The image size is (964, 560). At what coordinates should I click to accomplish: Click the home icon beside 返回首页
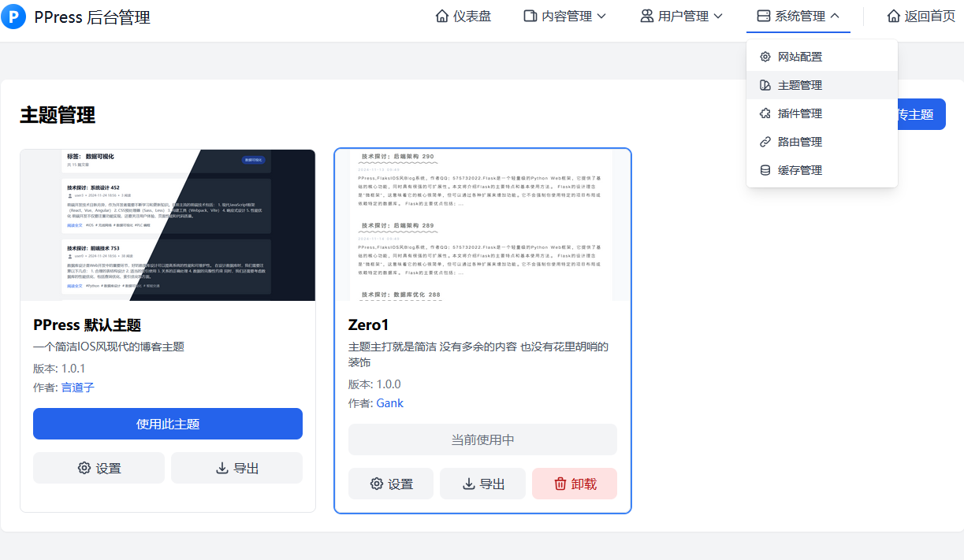[893, 17]
